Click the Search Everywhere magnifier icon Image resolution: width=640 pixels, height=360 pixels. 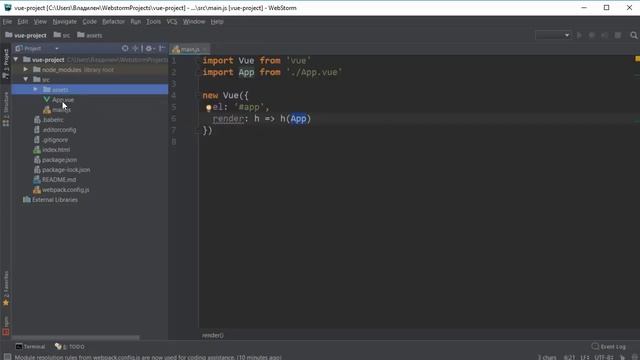coord(633,36)
